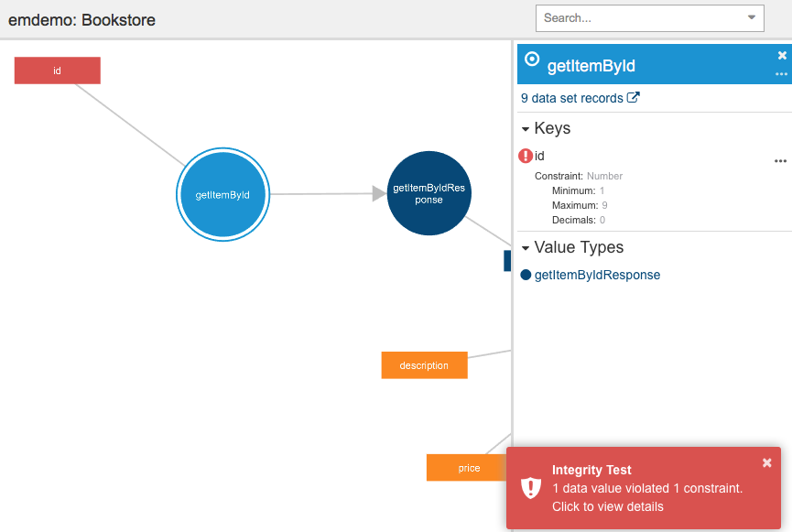
Task: Select the getItemByIdResponse node in the graph
Action: tap(429, 193)
